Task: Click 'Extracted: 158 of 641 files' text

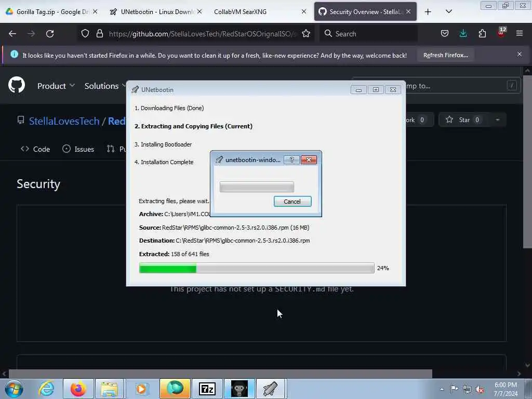Action: click(174, 254)
